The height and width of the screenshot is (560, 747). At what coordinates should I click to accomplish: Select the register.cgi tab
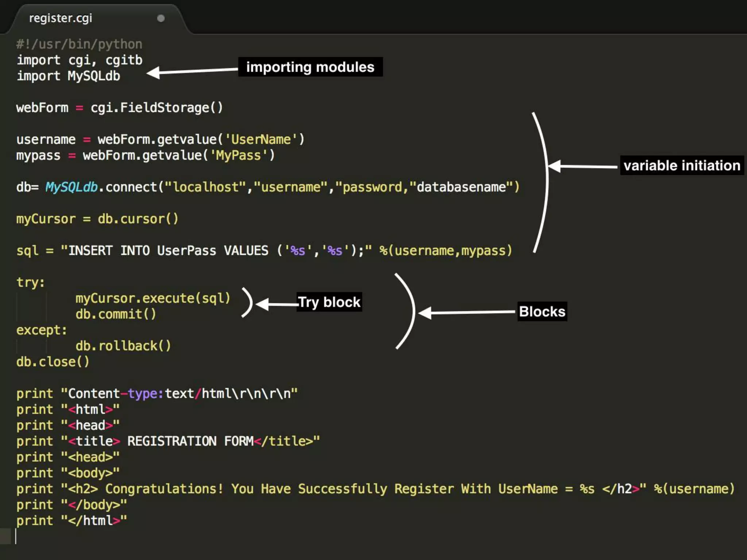(61, 18)
